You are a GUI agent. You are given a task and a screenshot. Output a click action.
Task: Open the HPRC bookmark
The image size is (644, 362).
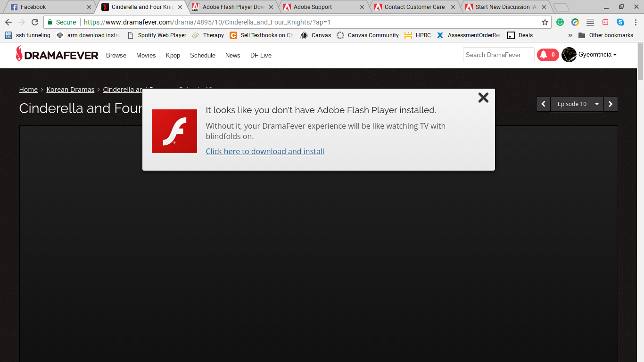tap(418, 35)
